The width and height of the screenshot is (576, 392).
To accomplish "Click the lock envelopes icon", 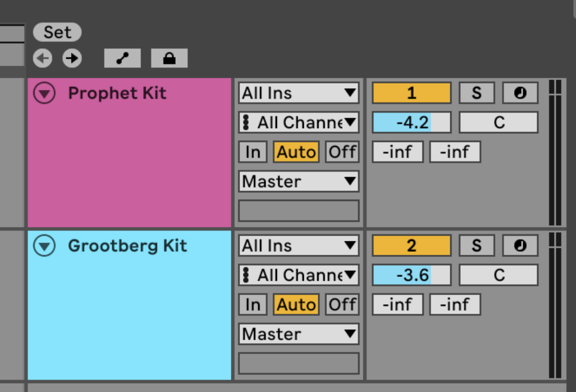I will [169, 58].
